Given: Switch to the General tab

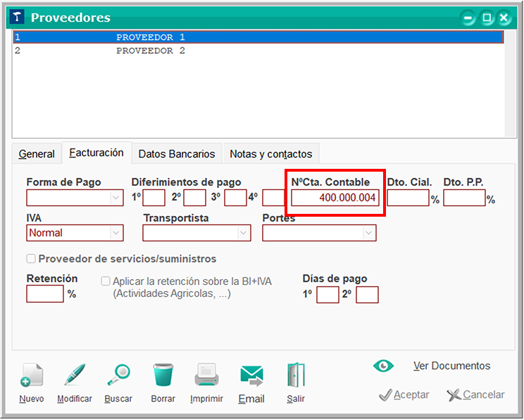Looking at the screenshot, I should pos(37,154).
